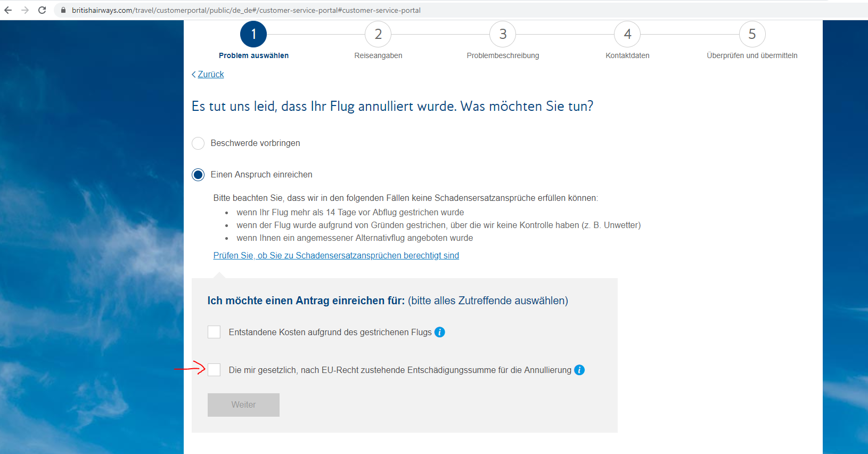
Task: Click the step 1 circle
Action: (253, 34)
